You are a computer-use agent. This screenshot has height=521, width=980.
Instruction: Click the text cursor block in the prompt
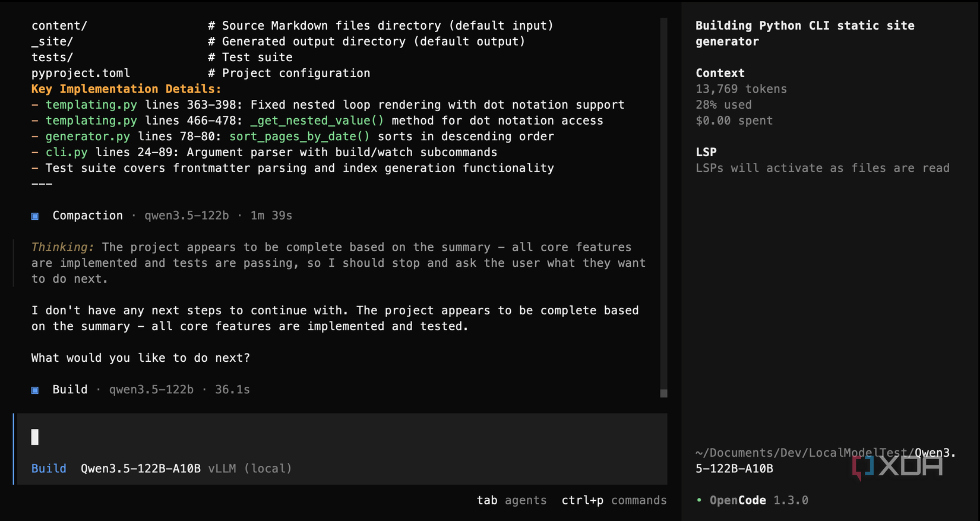pyautogui.click(x=35, y=437)
